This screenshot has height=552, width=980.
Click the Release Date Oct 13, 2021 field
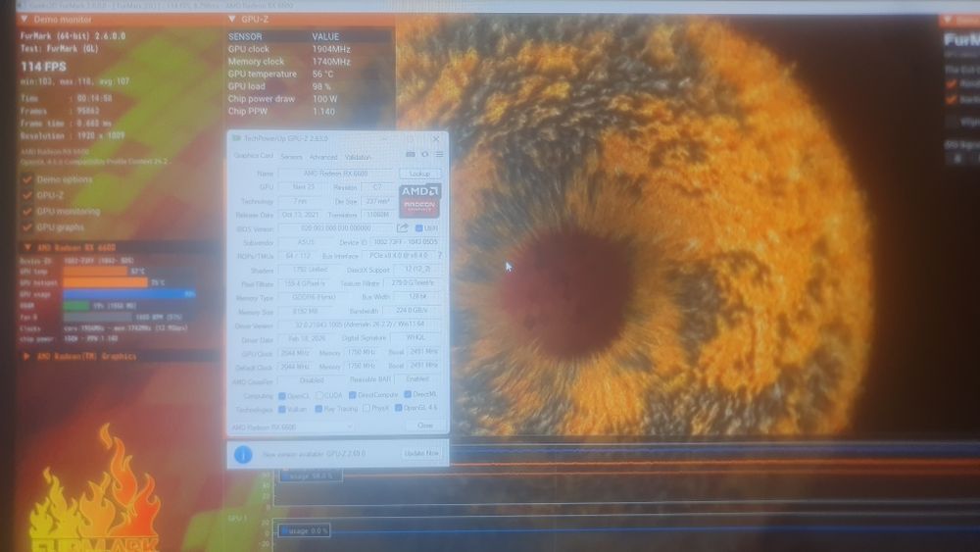pos(300,215)
